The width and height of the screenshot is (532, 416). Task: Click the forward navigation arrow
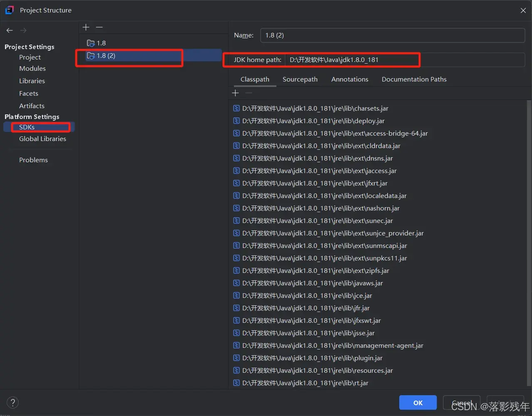23,30
